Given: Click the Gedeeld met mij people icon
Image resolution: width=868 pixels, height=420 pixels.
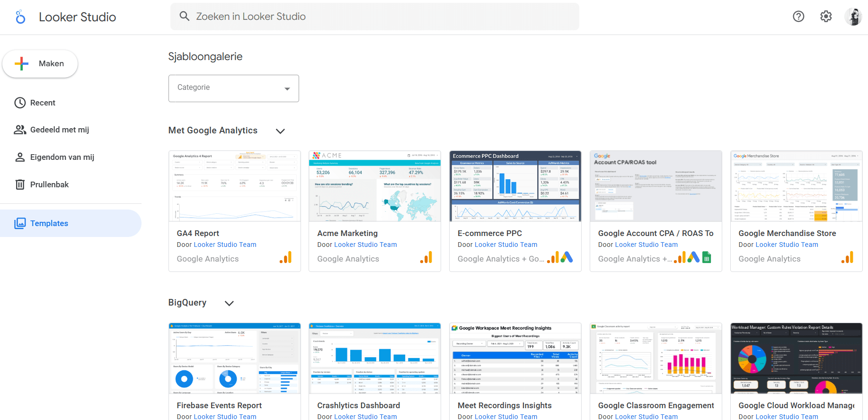Looking at the screenshot, I should tap(20, 130).
